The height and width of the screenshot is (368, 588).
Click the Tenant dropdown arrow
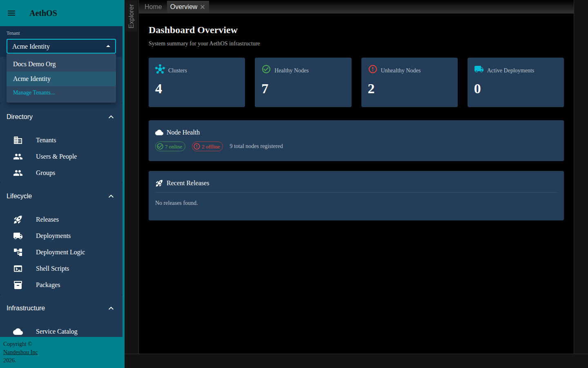click(x=108, y=46)
